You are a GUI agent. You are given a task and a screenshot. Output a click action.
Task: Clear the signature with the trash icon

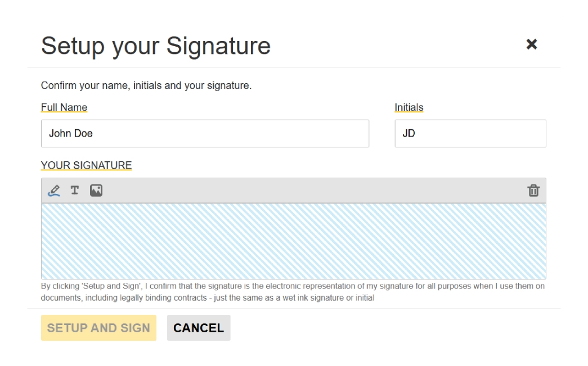533,191
